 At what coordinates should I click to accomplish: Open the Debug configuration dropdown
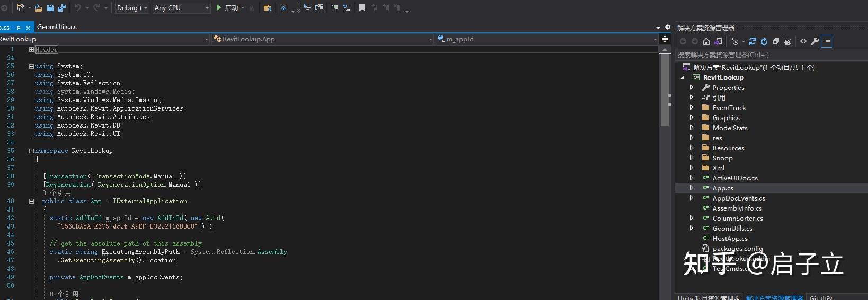[x=132, y=8]
